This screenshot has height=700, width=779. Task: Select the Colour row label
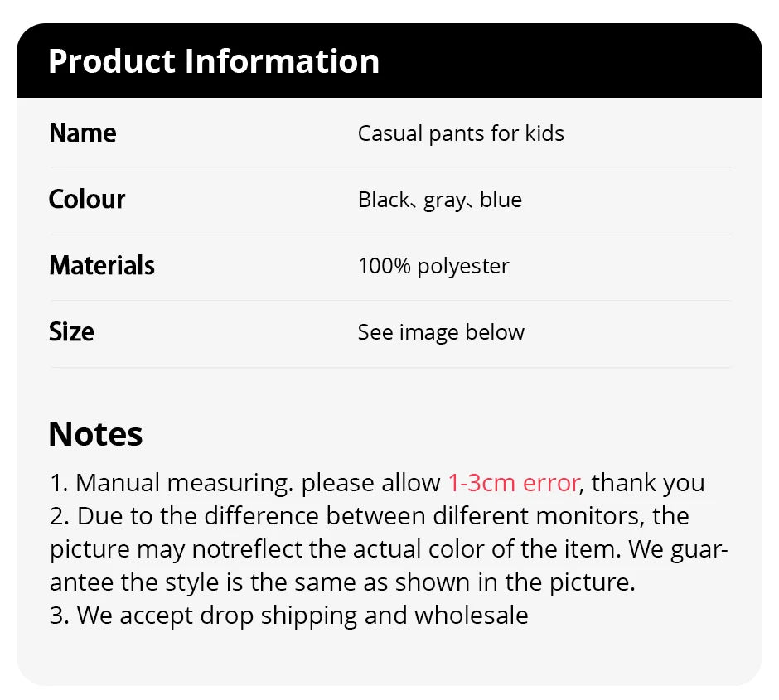pyautogui.click(x=87, y=200)
